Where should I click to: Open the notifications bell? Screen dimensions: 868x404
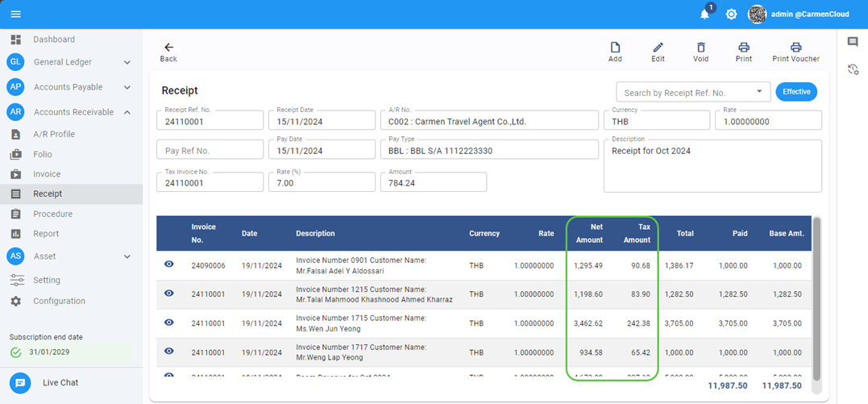pos(704,14)
